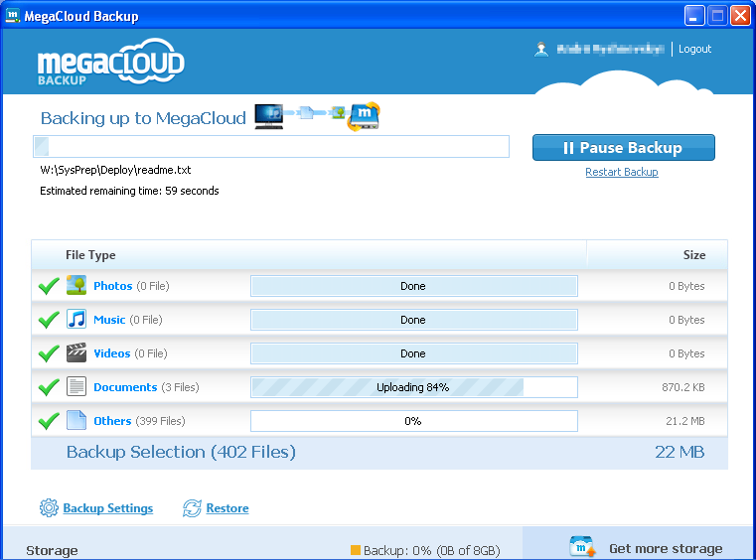Click the MegaCloud drive icon in backup animation
The height and width of the screenshot is (560, 756).
(364, 116)
